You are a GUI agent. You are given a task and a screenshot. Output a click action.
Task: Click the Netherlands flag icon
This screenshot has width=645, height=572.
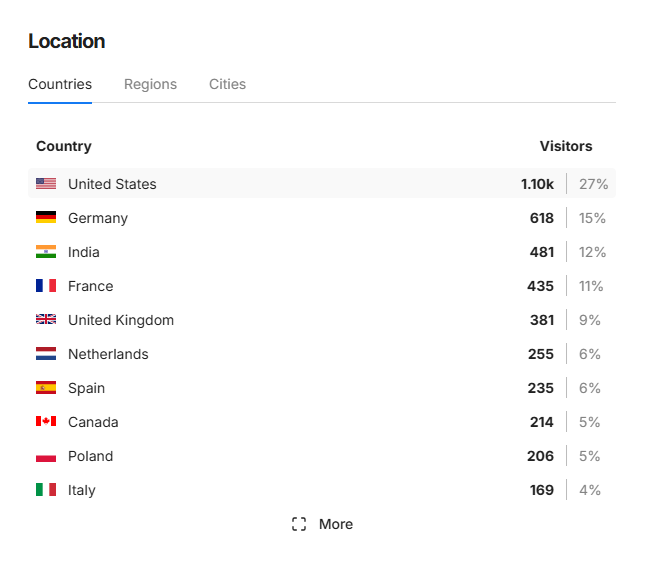[46, 354]
